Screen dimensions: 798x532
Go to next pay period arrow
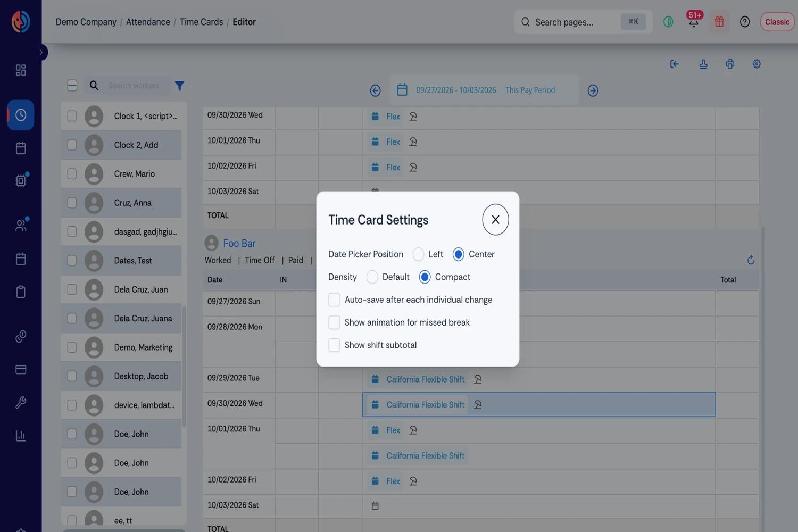pyautogui.click(x=593, y=90)
